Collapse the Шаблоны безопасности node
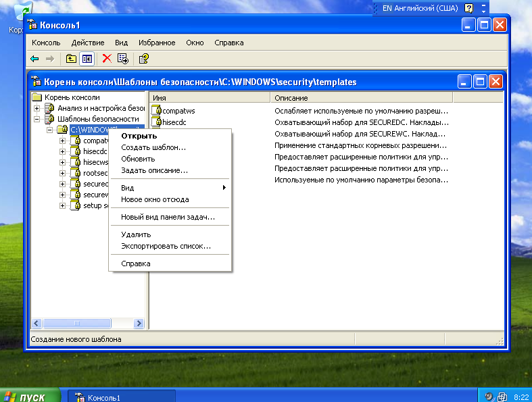The height and width of the screenshot is (402, 532). [x=37, y=119]
